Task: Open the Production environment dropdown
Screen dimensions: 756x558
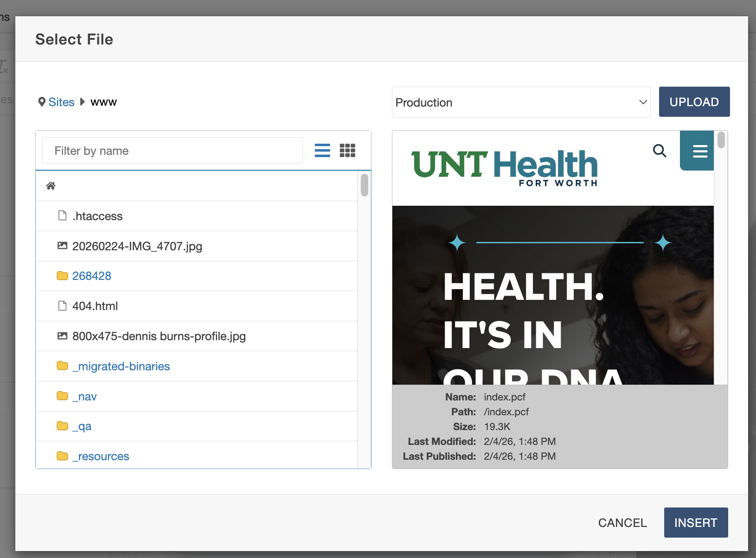Action: point(521,102)
